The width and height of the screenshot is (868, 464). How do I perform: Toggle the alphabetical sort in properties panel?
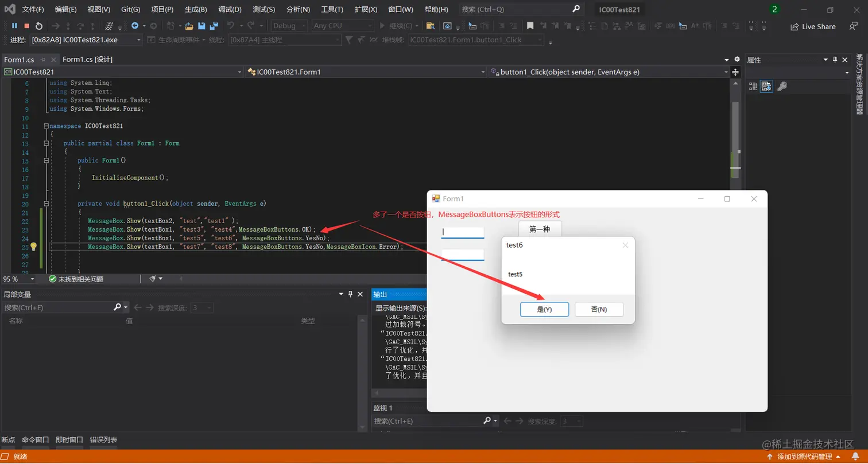(766, 86)
